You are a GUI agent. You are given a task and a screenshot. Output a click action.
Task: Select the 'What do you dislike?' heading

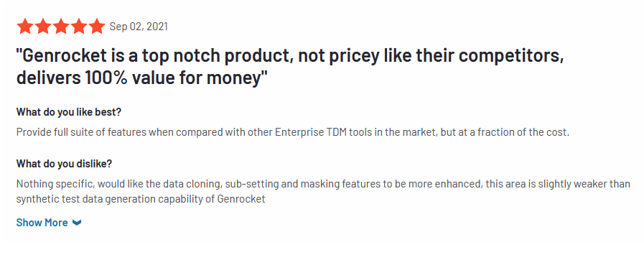64,164
